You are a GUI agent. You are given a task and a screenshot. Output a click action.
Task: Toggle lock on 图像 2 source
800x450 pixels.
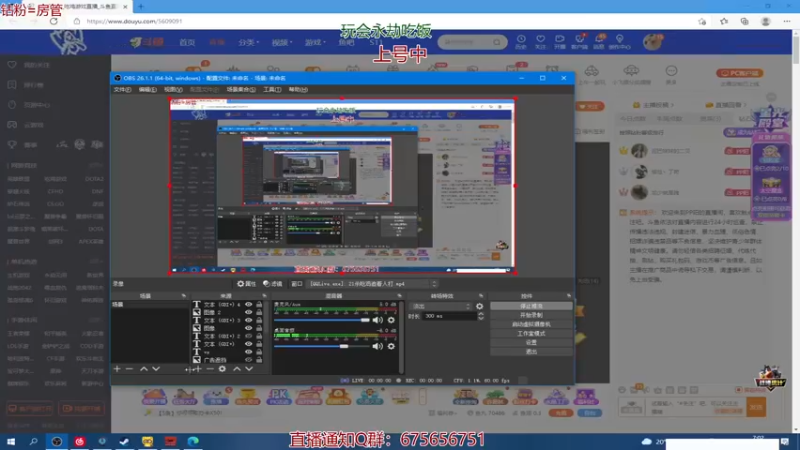259,312
